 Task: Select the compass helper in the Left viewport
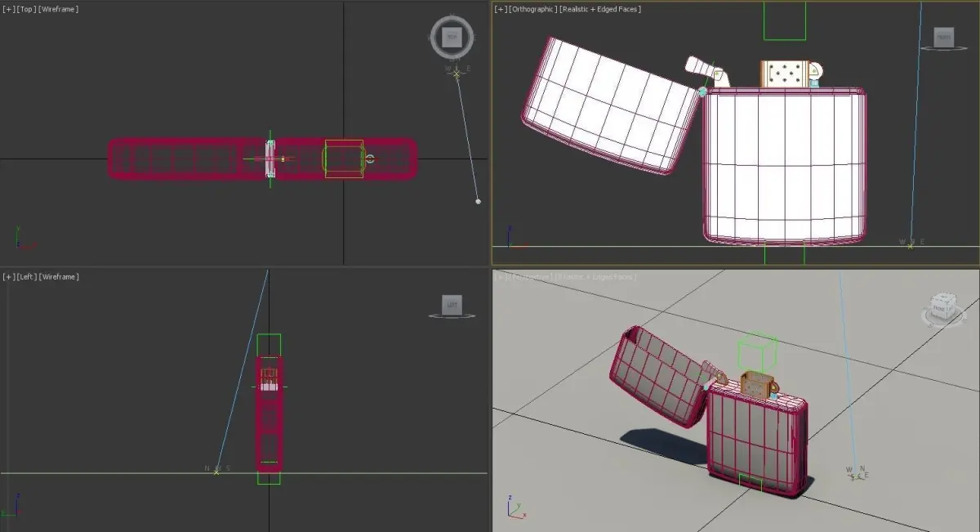click(x=216, y=470)
